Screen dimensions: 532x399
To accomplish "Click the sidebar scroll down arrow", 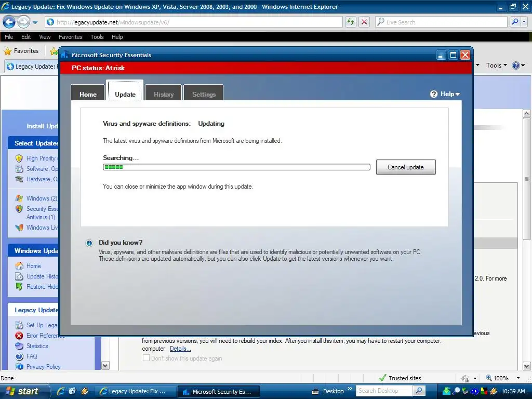I will point(105,366).
